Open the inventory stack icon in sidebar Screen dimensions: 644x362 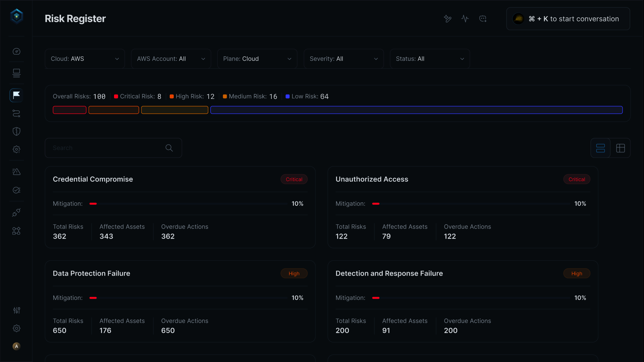(x=16, y=73)
